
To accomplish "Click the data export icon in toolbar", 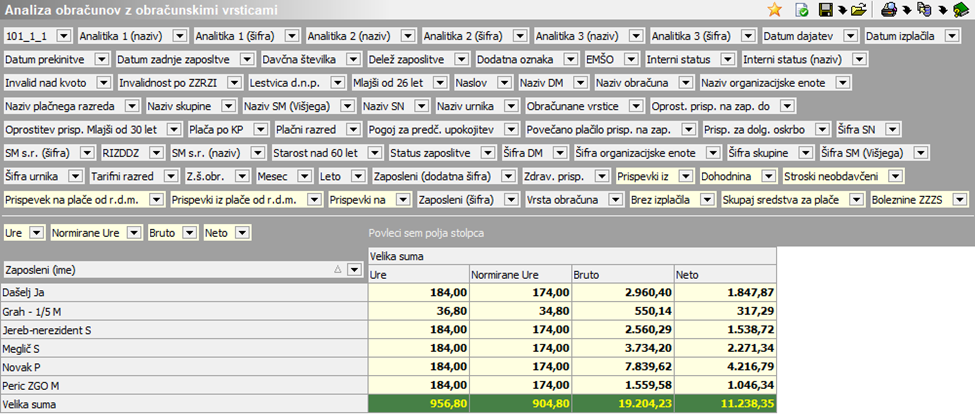I will [922, 10].
